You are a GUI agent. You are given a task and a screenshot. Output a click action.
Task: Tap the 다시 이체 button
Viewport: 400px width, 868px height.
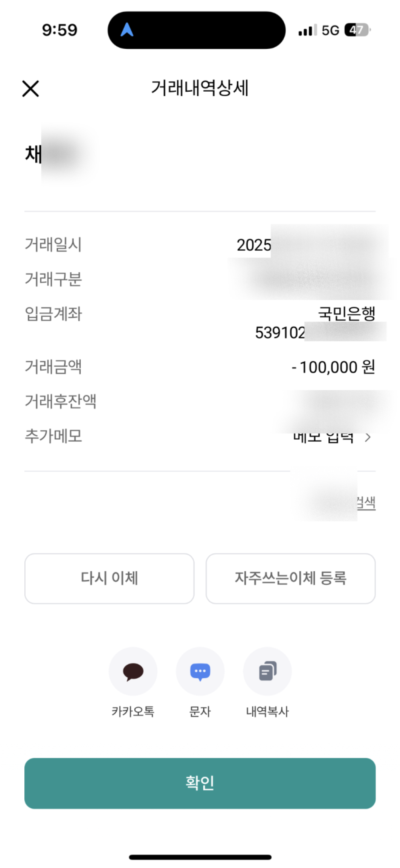[109, 579]
